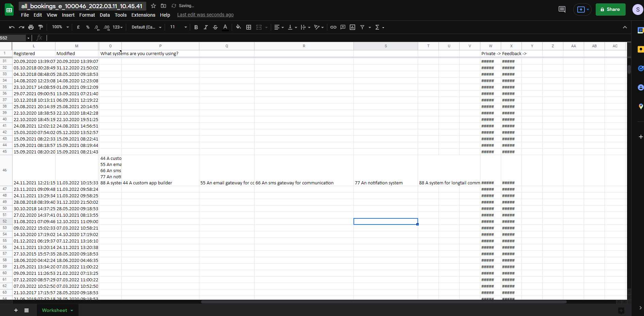This screenshot has height=316, width=644.
Task: Click the Redo icon
Action: pos(21,27)
